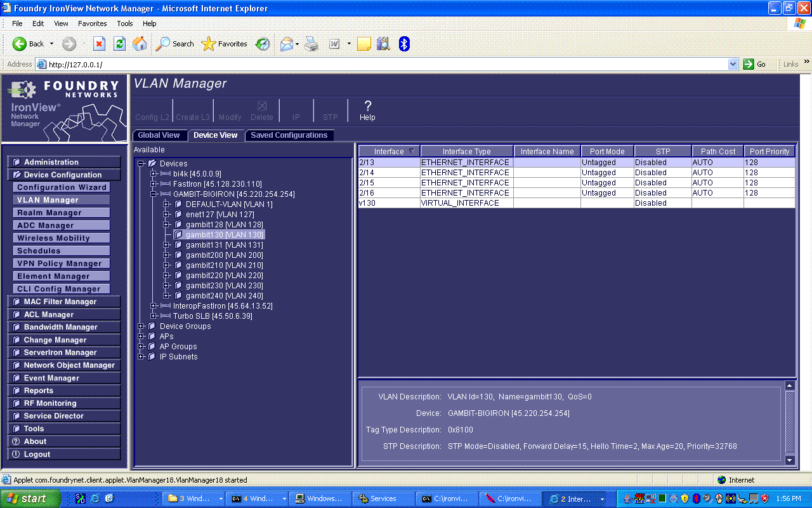Open the Search toolbar button

click(174, 44)
